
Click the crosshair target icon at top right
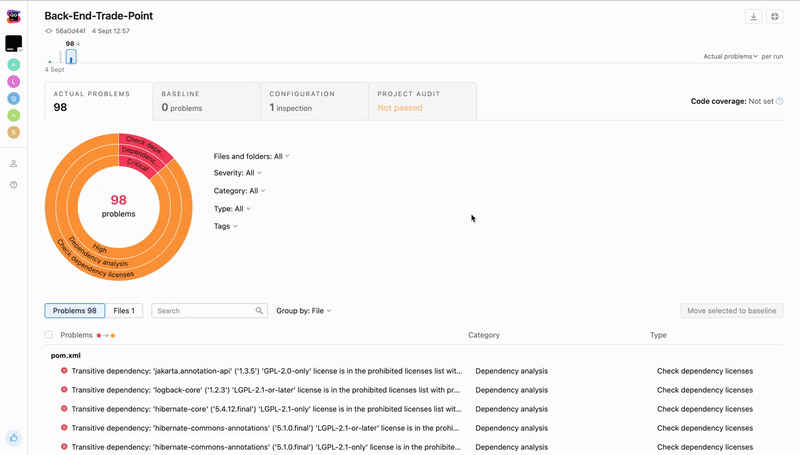(775, 17)
